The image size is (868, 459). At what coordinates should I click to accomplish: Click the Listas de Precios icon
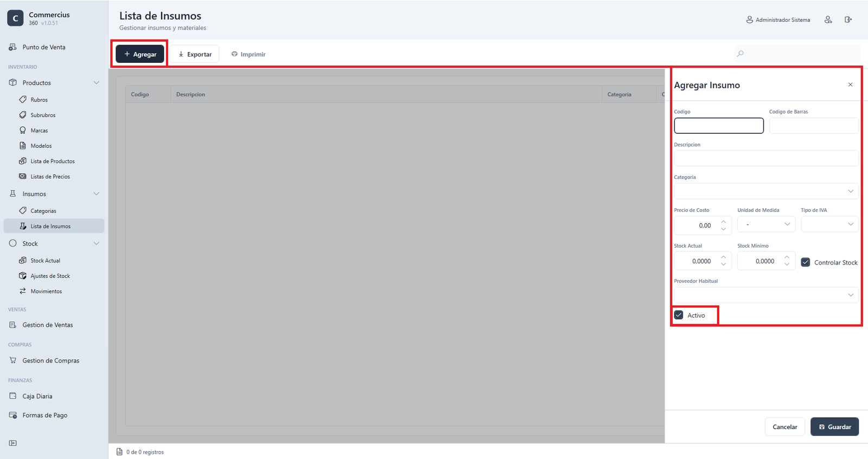point(23,177)
